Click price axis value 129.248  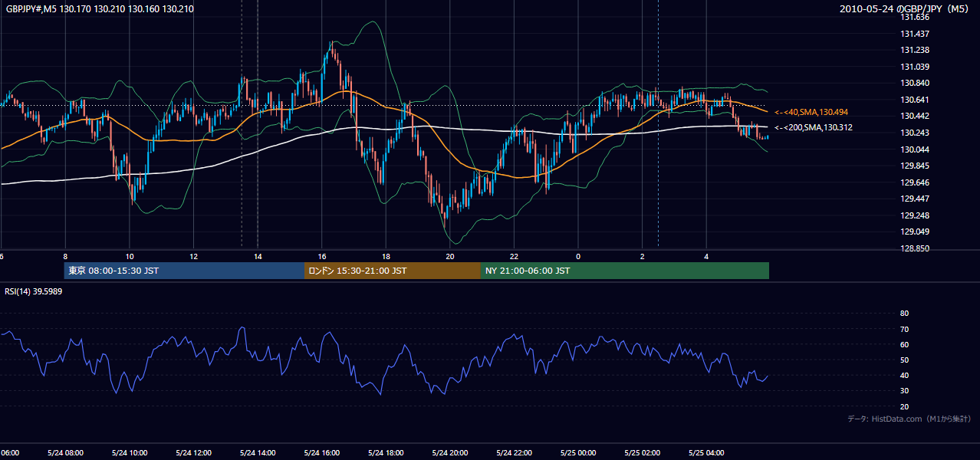(x=915, y=215)
